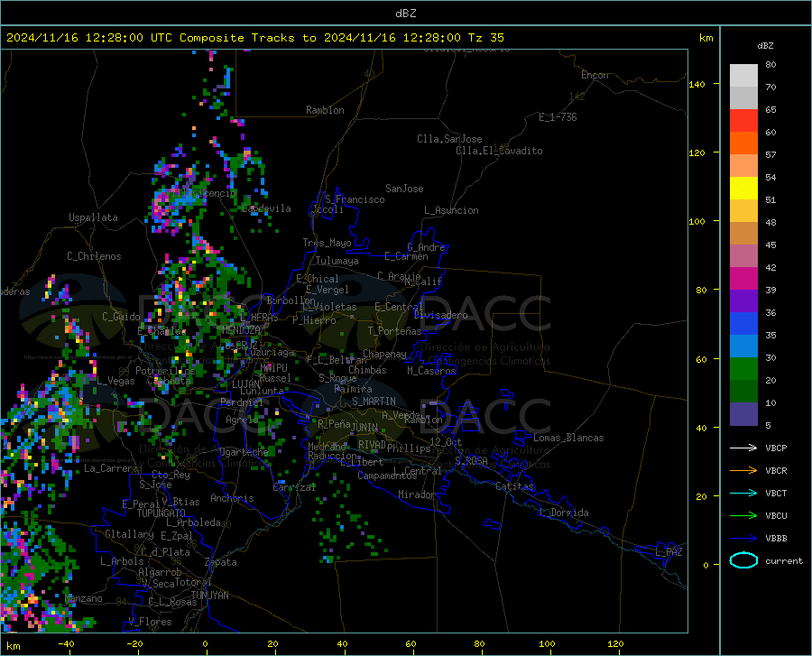
Task: Pick the bright green swatch in the dBZ scale
Action: (x=743, y=369)
